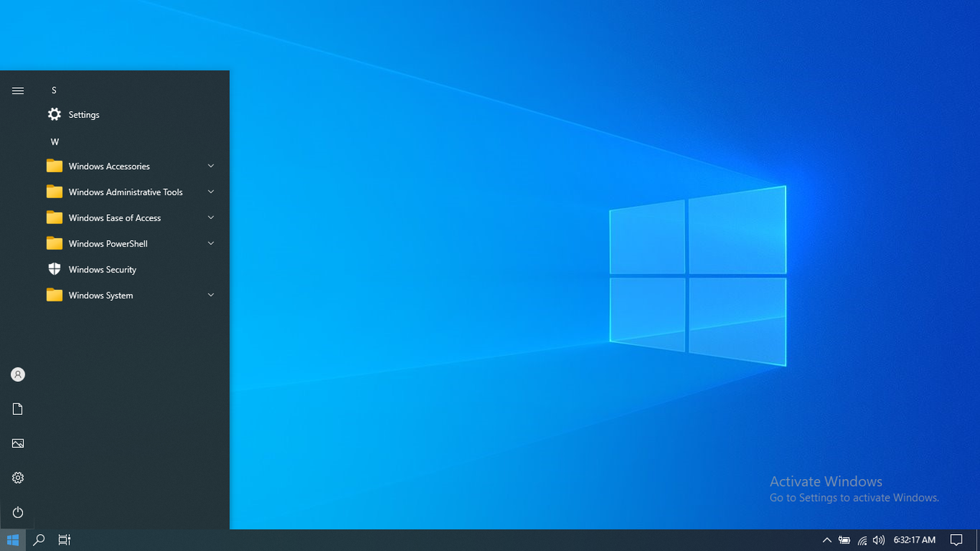Click the Windows PowerShell folder icon
Image resolution: width=980 pixels, height=551 pixels.
(x=54, y=243)
